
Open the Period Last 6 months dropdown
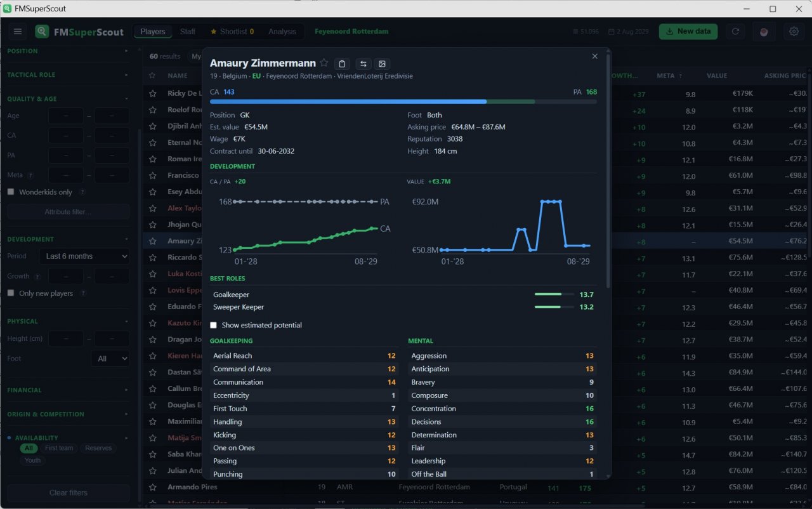point(84,256)
